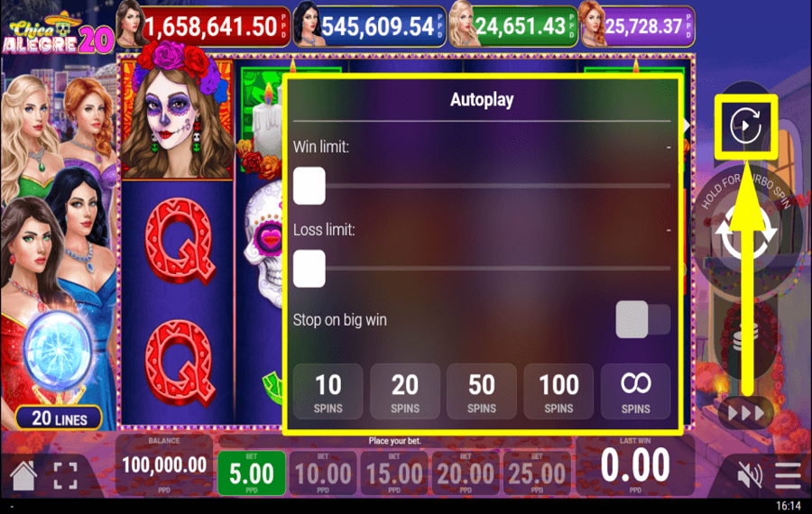The width and height of the screenshot is (812, 514).
Task: Unmute sound with the speaker icon
Action: [x=750, y=474]
